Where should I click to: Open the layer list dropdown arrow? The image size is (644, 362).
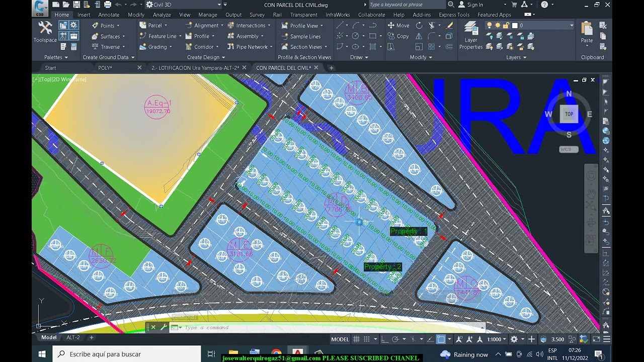click(x=572, y=25)
